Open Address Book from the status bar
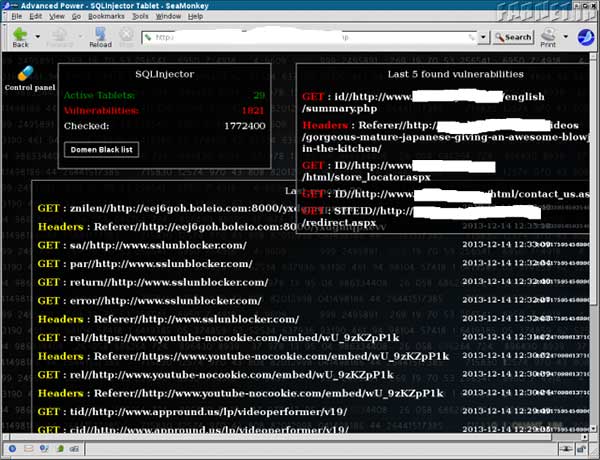Viewport: 600px width, 460px height. [60, 449]
